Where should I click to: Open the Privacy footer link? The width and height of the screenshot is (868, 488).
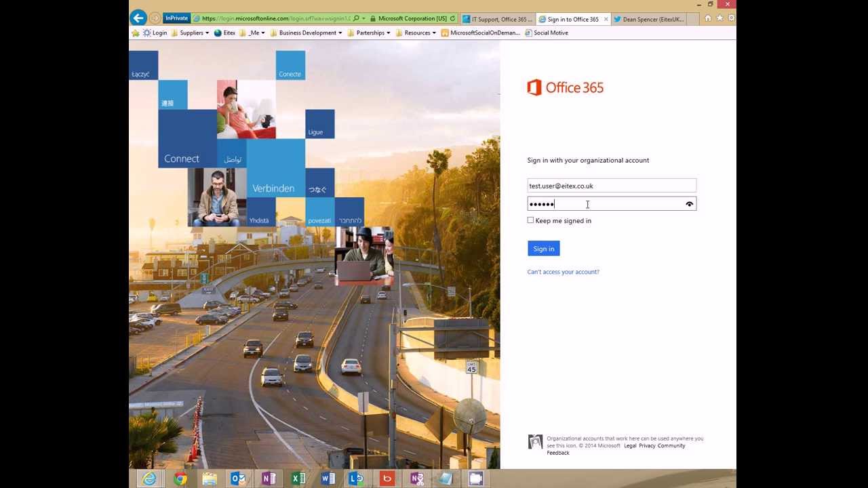tap(647, 446)
